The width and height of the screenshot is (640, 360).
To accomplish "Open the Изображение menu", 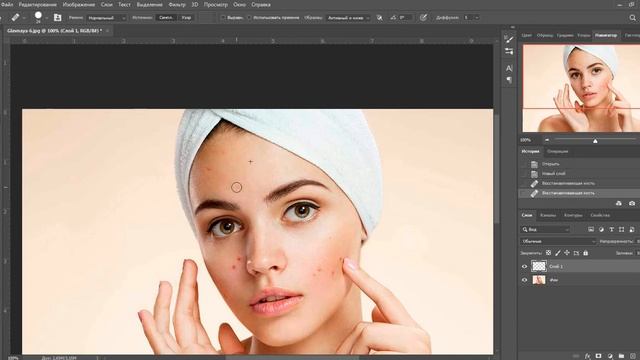I will coord(79,4).
